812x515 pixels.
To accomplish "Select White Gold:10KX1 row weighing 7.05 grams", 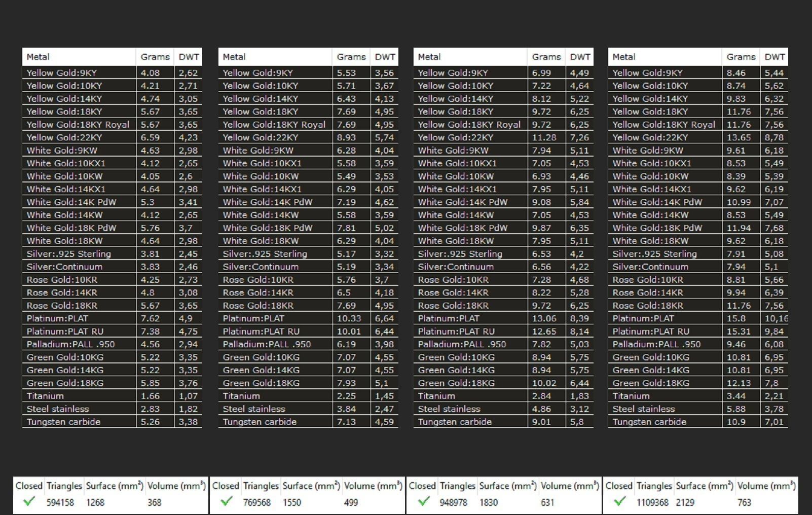I will 503,163.
